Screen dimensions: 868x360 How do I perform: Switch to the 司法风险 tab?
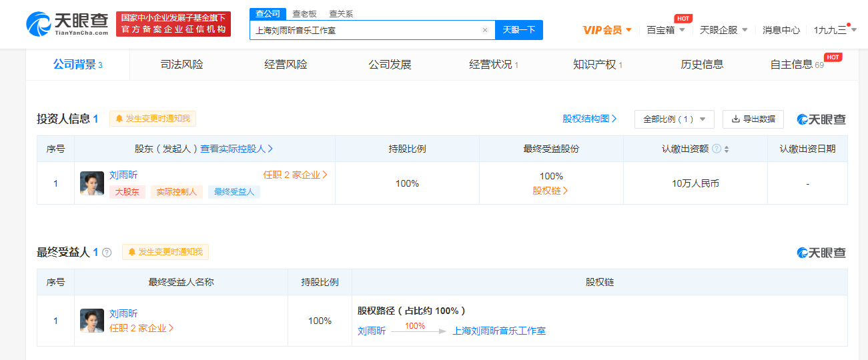pos(182,65)
